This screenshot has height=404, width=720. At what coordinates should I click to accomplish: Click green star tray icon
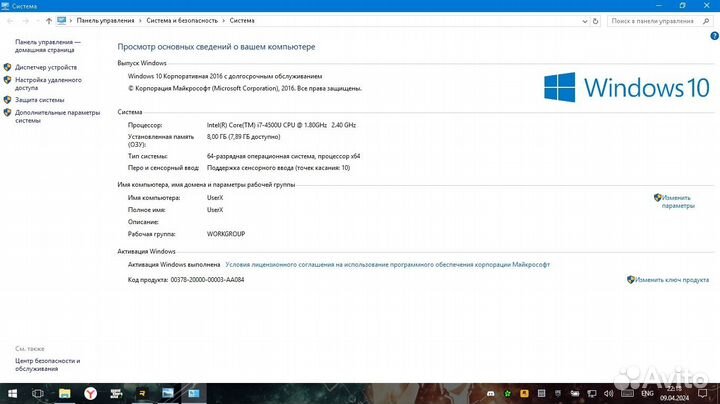pyautogui.click(x=507, y=393)
